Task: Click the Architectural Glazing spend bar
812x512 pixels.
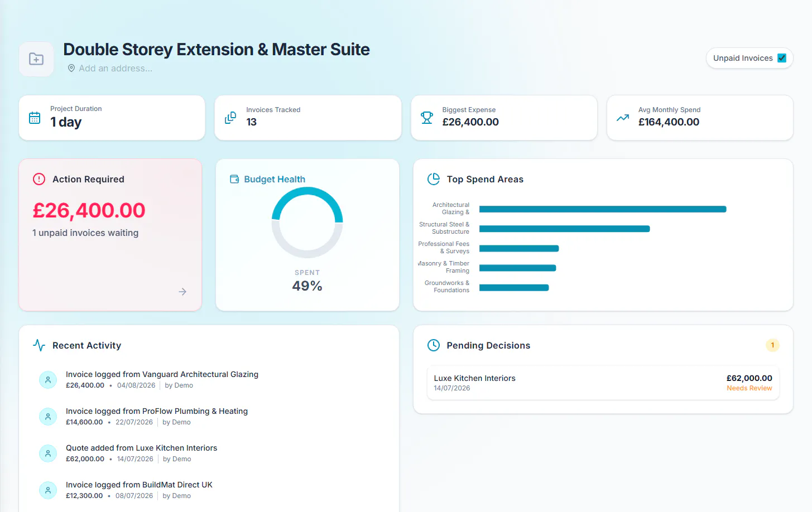Action: 603,209
